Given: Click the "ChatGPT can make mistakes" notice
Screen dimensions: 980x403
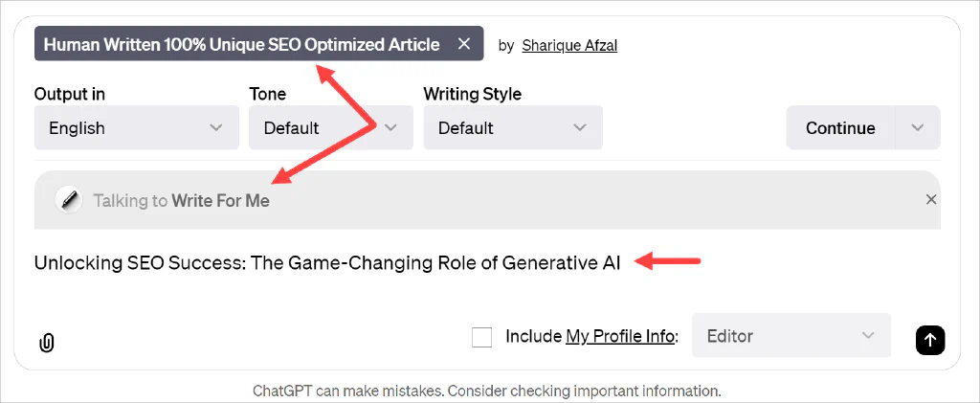Looking at the screenshot, I should point(487,392).
